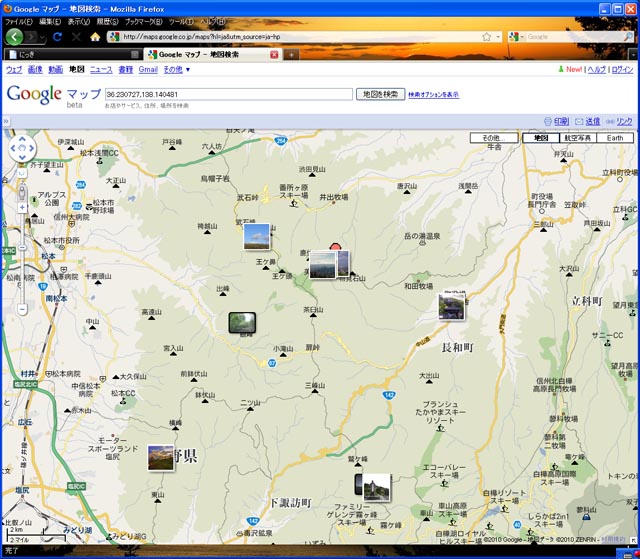Bookmark this page with the star icon
Image resolution: width=640 pixels, height=559 pixels.
pyautogui.click(x=487, y=37)
